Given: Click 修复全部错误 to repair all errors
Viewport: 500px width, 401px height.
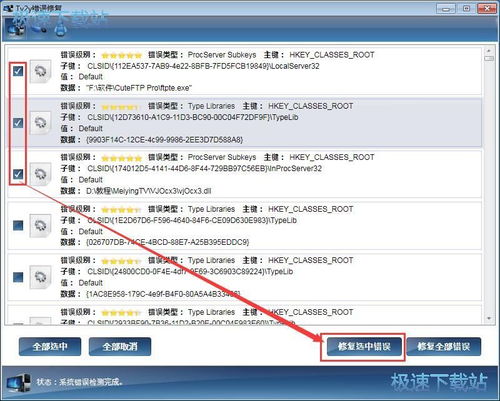Looking at the screenshot, I should [x=444, y=347].
